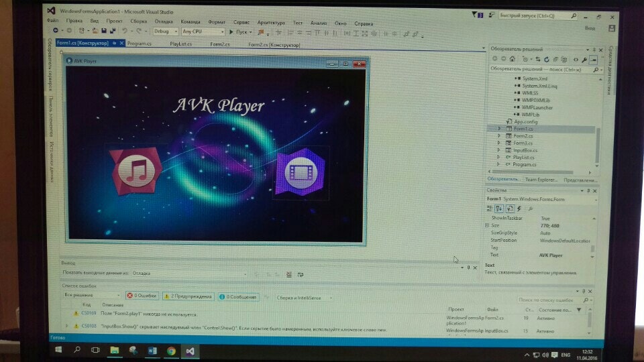Switch to the Form2.cs [Конструктор] tab
This screenshot has height=362, width=644.
274,45
